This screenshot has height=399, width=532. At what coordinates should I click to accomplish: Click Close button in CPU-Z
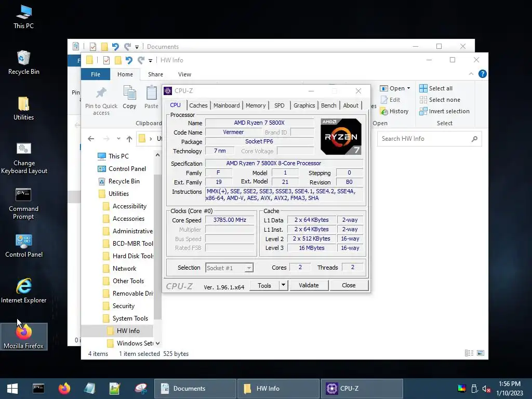[349, 285]
